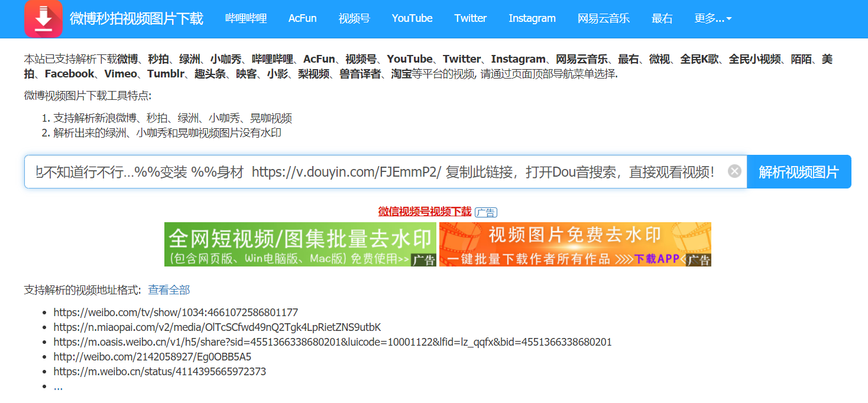Click the 微博视频图片下载工具特点 heading
The width and height of the screenshot is (868, 403).
pos(88,96)
